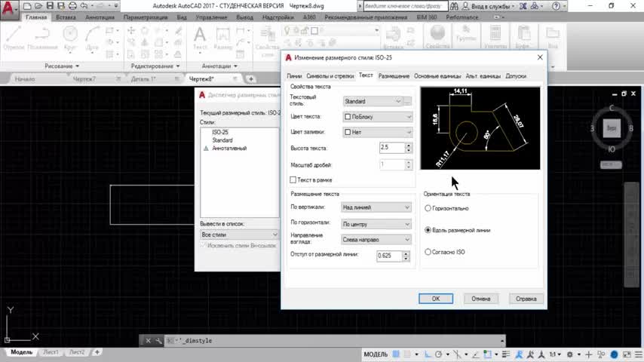Click the Clean Screen icon in status bar
This screenshot has width=644, height=362.
[627, 354]
